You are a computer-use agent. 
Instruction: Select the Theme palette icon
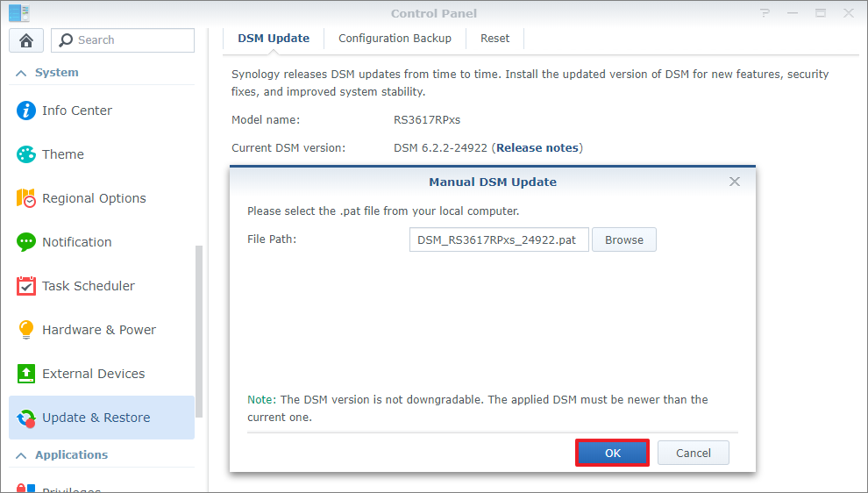click(26, 154)
